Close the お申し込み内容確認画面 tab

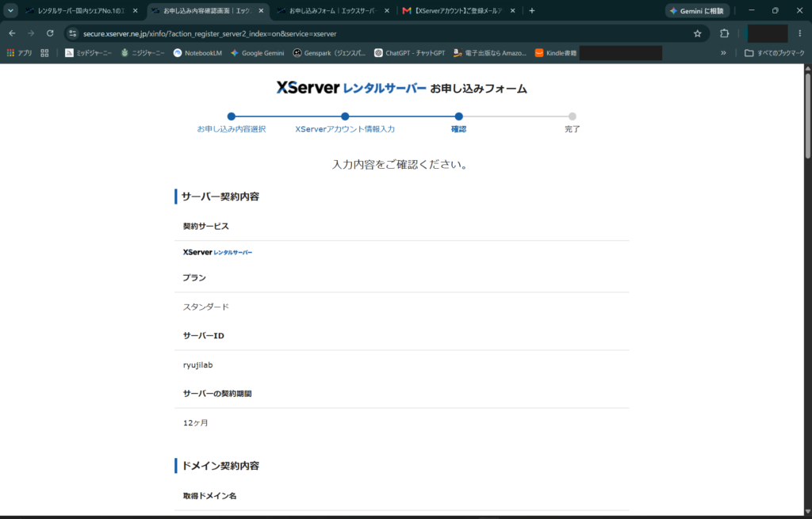click(261, 10)
